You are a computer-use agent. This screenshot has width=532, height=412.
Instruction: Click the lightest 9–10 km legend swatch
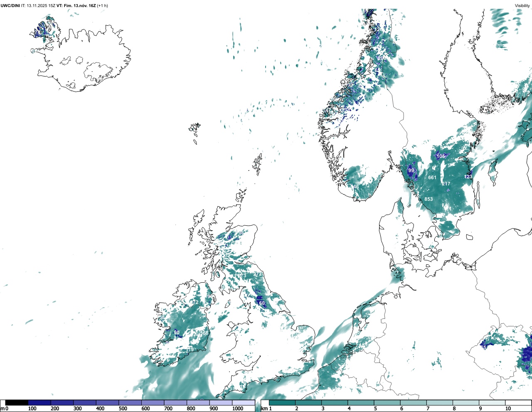click(x=492, y=402)
